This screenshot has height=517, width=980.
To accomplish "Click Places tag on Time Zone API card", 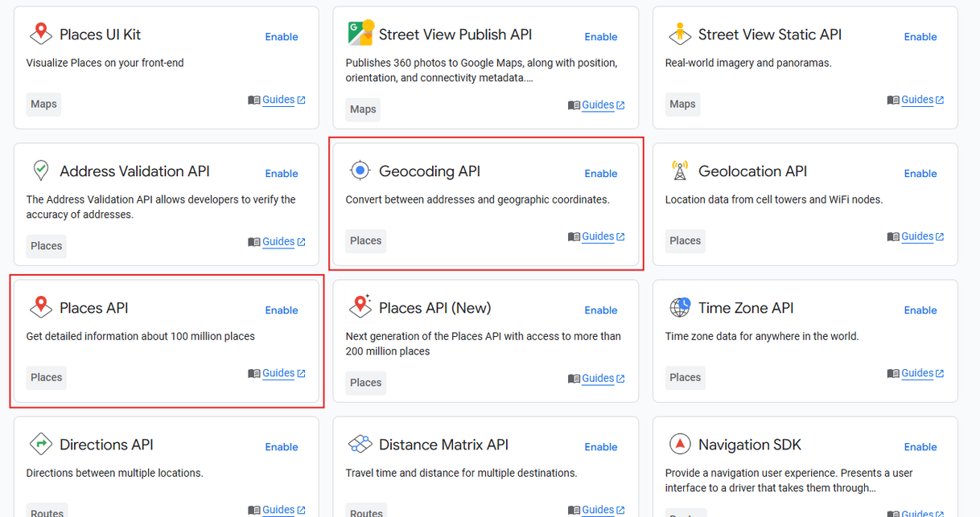I will pos(685,378).
